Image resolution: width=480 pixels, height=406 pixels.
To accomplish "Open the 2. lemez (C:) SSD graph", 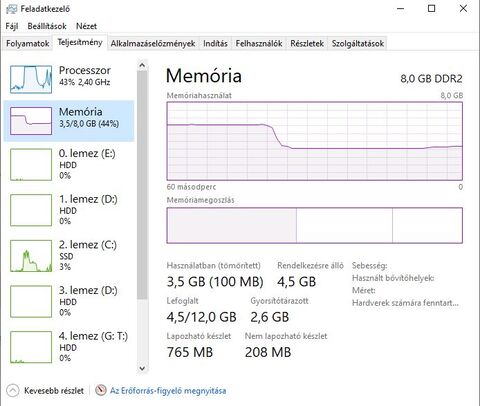I will (31, 256).
